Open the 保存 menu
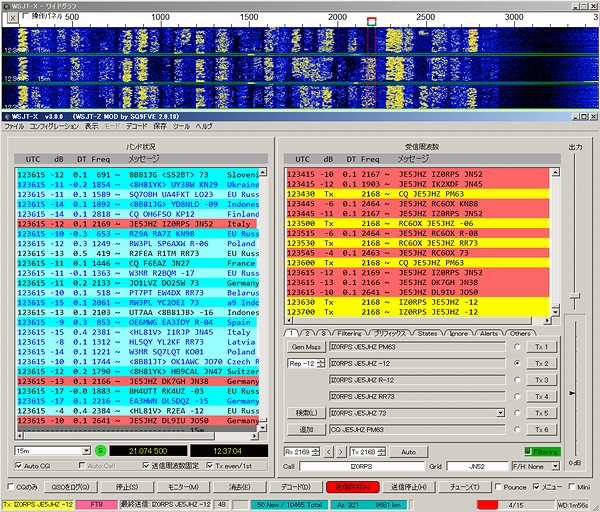The image size is (600, 512). tap(160, 126)
